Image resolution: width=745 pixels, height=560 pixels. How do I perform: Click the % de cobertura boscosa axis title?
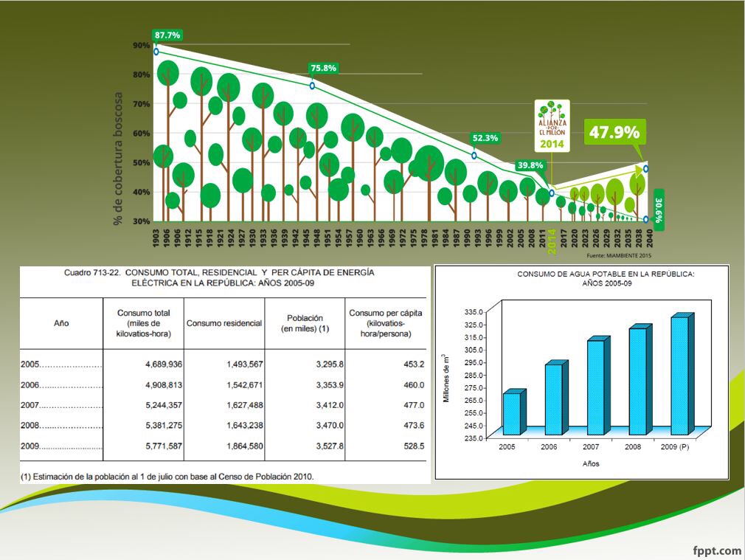click(x=117, y=159)
